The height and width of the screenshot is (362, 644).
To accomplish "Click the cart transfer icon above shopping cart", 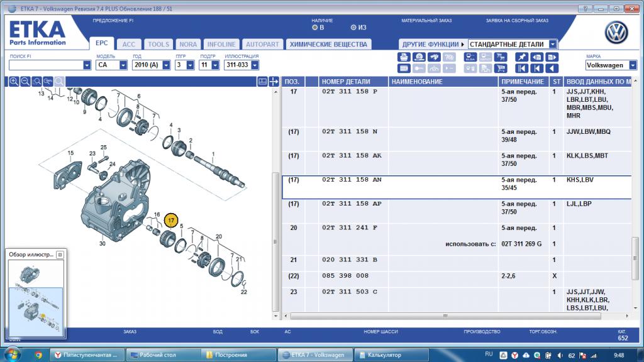I will coord(501,57).
